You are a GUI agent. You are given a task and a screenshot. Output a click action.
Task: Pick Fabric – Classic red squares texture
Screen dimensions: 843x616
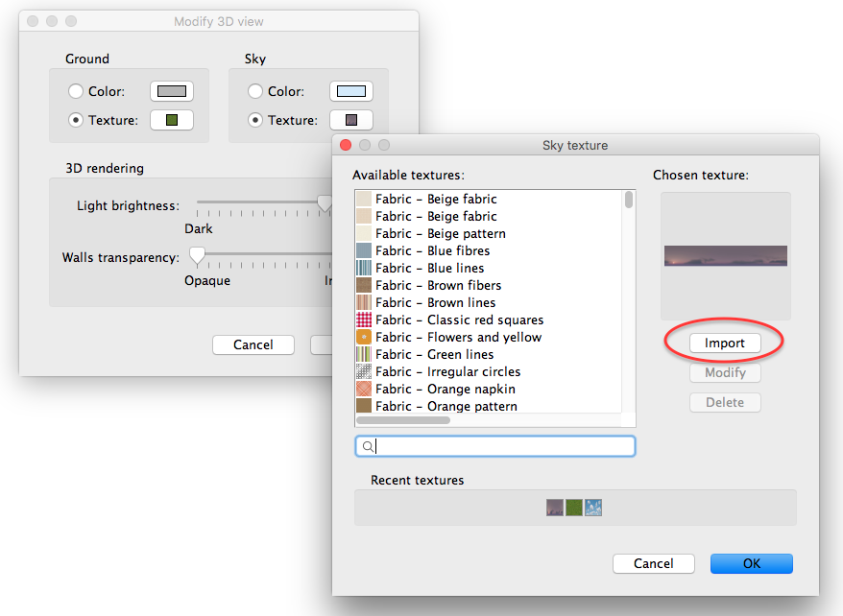pyautogui.click(x=459, y=320)
